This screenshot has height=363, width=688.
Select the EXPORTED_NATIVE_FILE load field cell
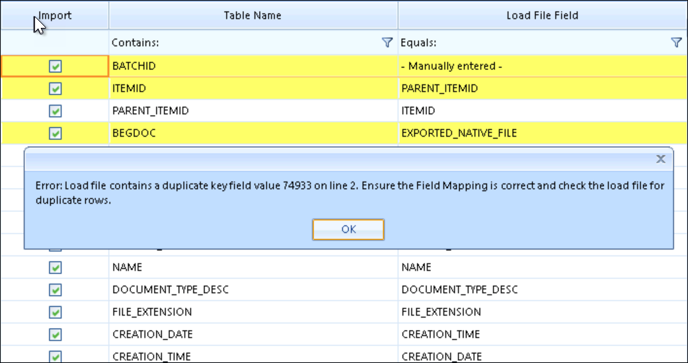[x=543, y=133]
